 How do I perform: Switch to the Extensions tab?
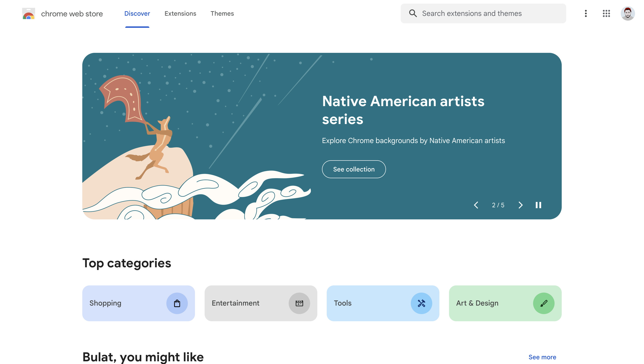[180, 13]
